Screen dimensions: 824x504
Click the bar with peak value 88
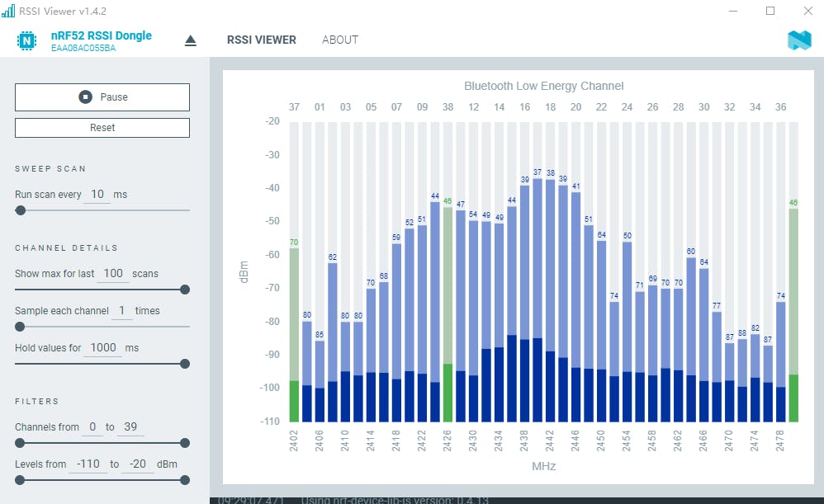click(x=742, y=380)
